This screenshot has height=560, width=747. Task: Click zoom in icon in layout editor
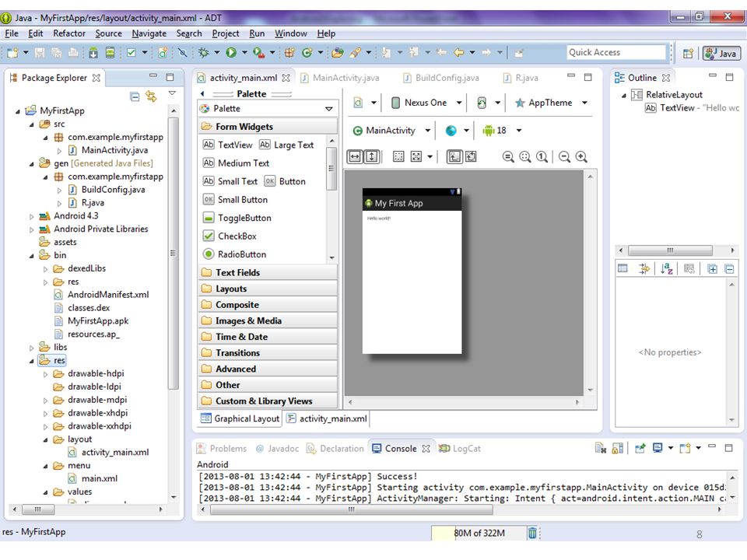click(581, 156)
